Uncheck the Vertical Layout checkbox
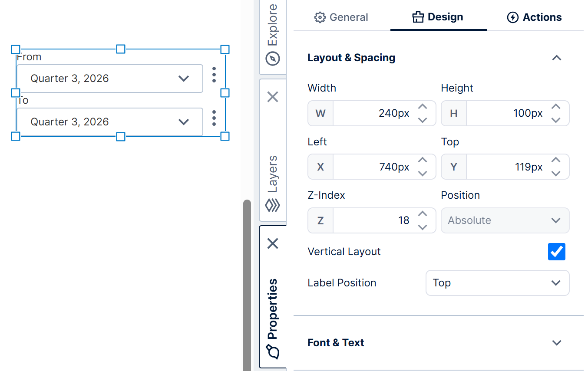Viewport: 588px width, 371px height. point(556,252)
